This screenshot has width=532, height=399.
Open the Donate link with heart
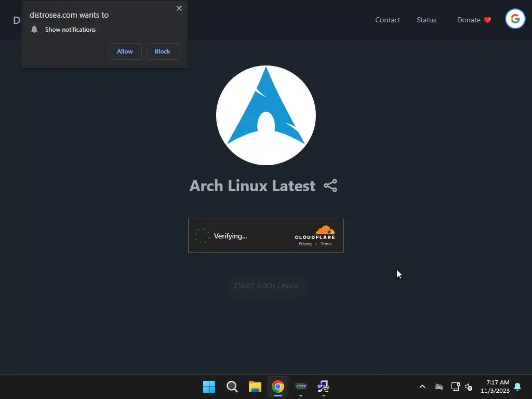pos(474,20)
